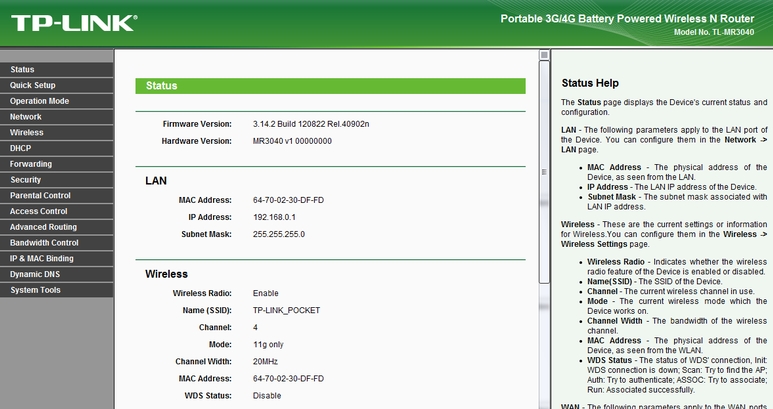Click the TP-LINK logo
Viewport: 773px width, 409px height.
[x=74, y=23]
